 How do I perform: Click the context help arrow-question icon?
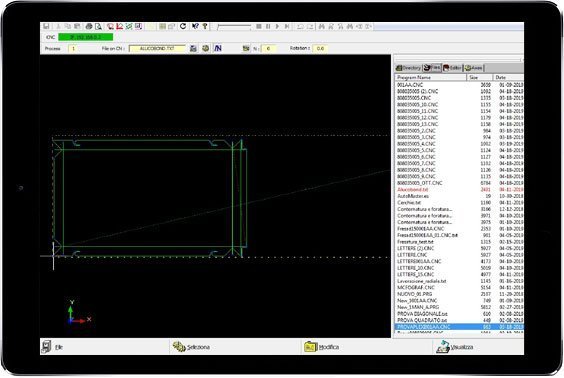coord(195,26)
